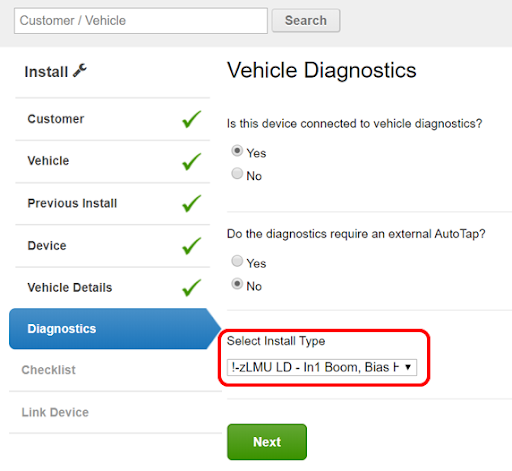Focus the Customer / Vehicle search field
Screen dimensions: 512x471
click(x=141, y=21)
